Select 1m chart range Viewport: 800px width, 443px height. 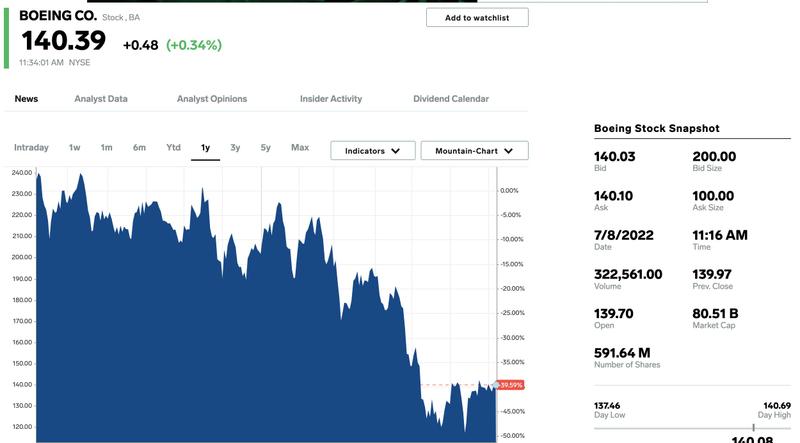[x=106, y=147]
